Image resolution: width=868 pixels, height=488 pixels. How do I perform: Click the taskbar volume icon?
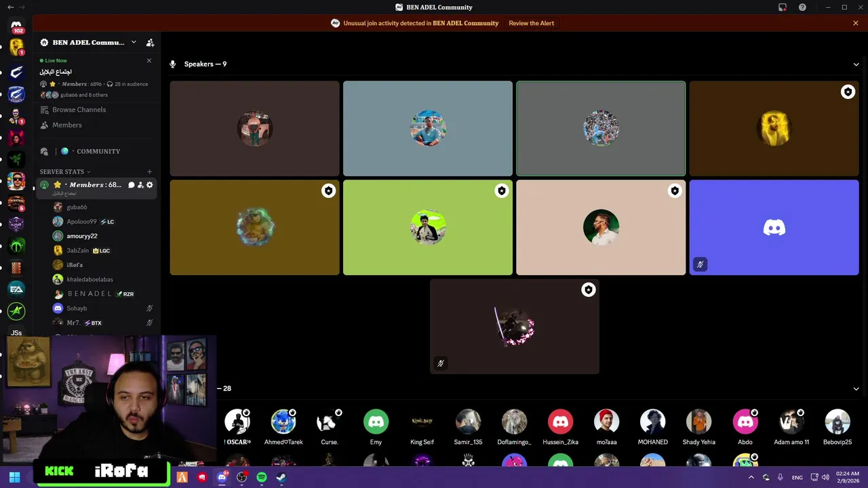click(826, 477)
